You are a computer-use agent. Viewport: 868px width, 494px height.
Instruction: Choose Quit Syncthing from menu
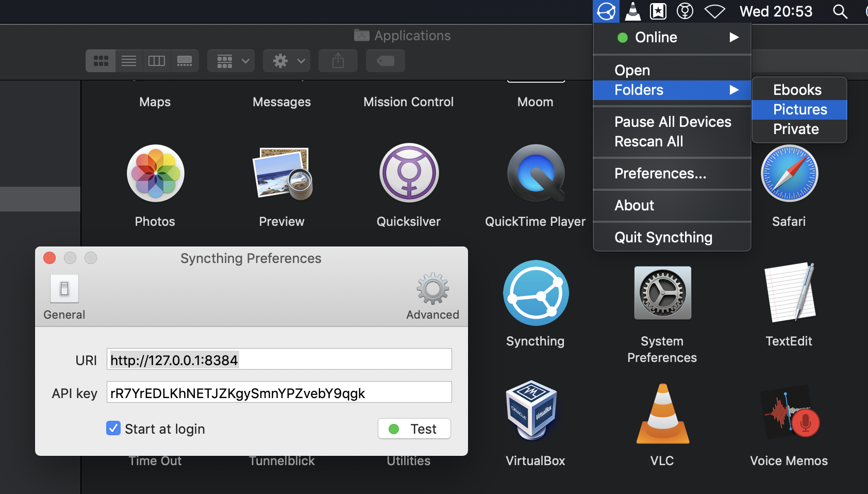pos(663,237)
